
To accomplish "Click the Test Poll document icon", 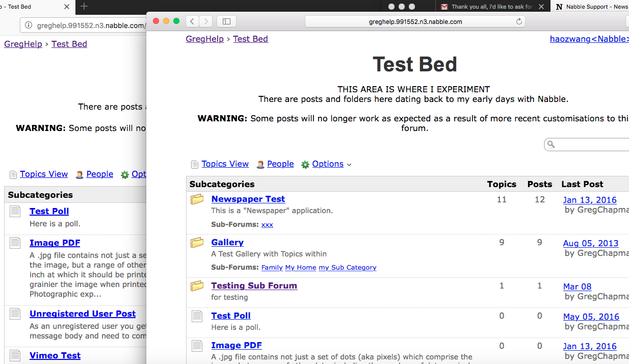I will [x=197, y=316].
